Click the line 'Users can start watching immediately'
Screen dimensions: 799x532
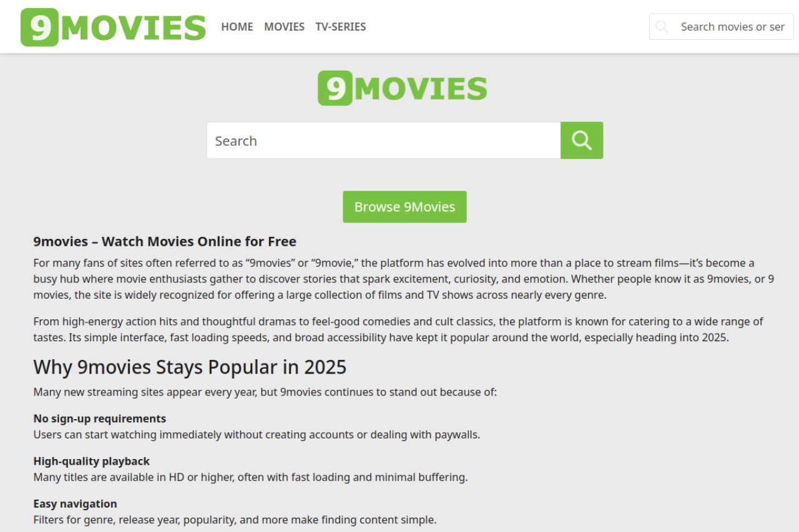click(x=257, y=435)
